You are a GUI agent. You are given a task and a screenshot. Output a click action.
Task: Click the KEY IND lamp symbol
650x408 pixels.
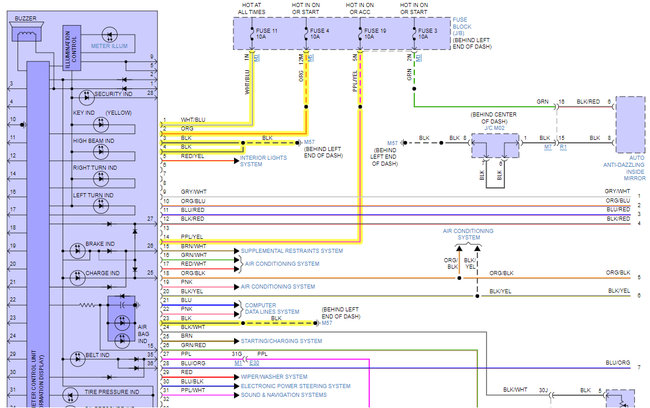(101, 124)
